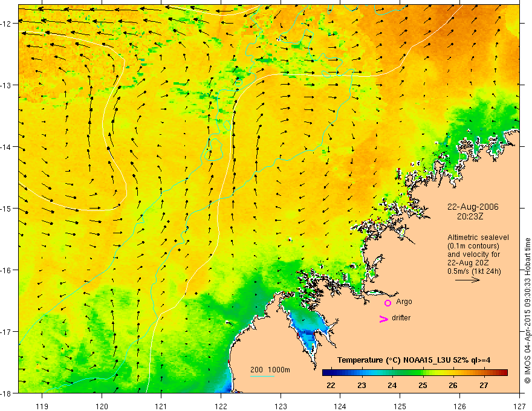Click the "-16" latitude axis label
The height and width of the screenshot is (411, 532).
click(x=6, y=270)
